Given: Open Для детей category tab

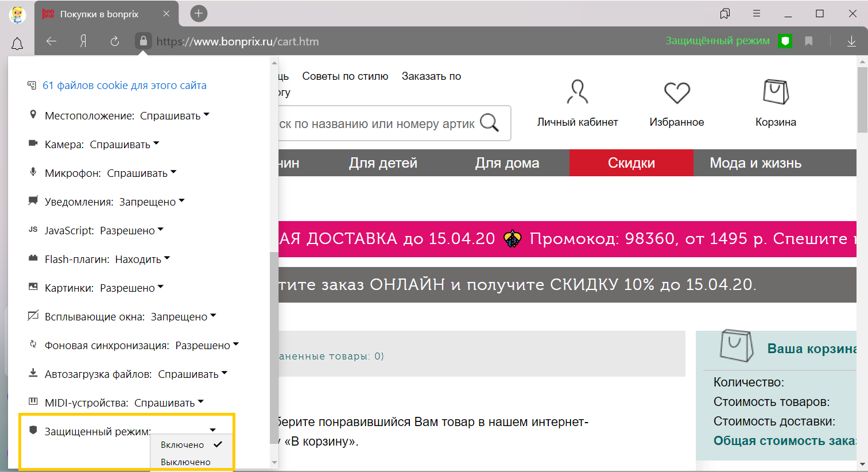Looking at the screenshot, I should point(383,163).
